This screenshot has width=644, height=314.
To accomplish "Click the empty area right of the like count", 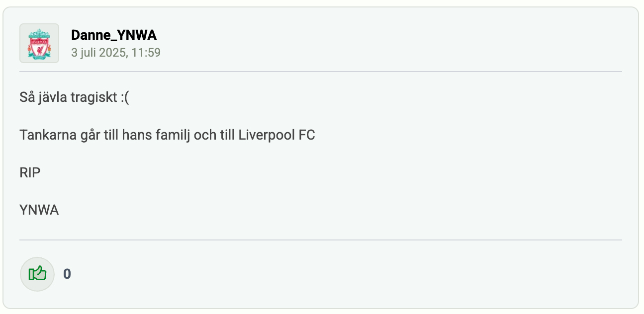I will click(348, 274).
